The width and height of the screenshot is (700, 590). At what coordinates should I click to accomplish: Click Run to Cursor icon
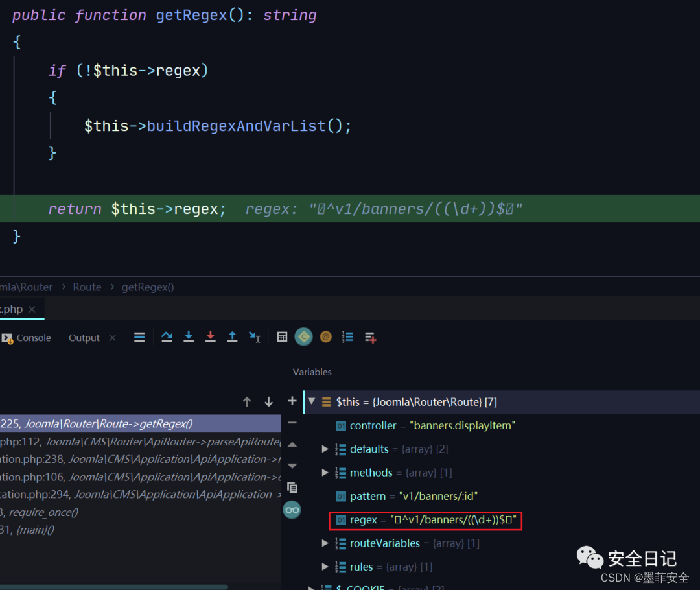point(255,337)
